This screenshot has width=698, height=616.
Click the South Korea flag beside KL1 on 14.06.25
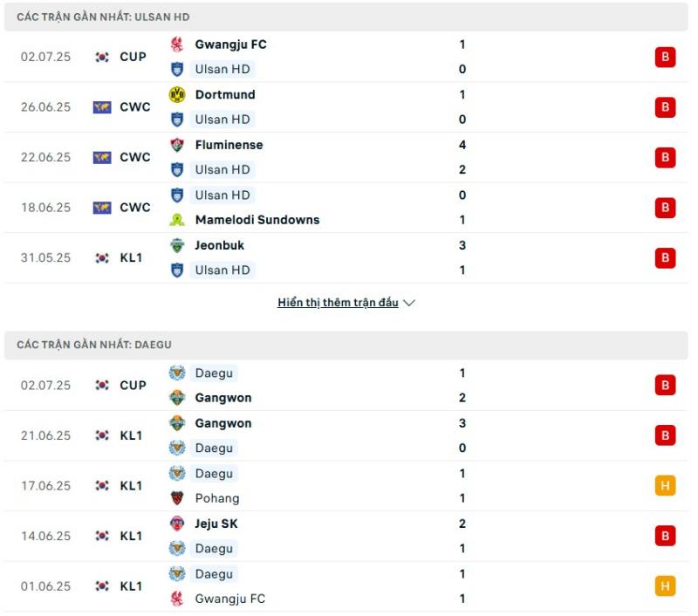pos(103,537)
